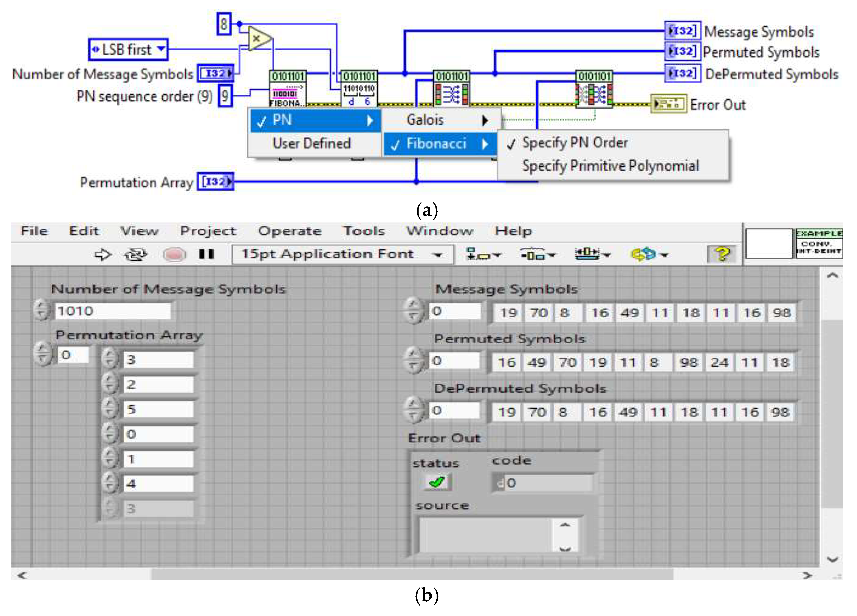Open the Resize Objects tool
The width and height of the screenshot is (857, 616).
(x=591, y=254)
